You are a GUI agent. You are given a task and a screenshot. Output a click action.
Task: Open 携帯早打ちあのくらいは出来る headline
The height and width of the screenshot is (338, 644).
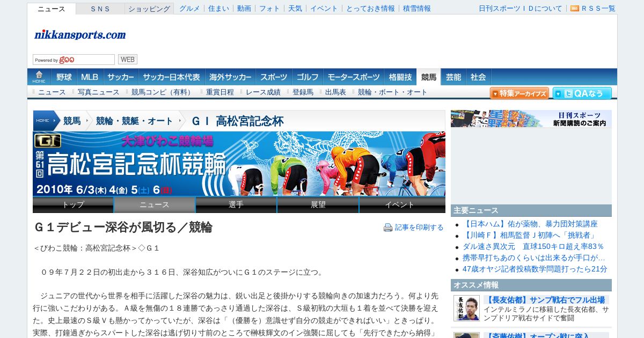pos(534,258)
